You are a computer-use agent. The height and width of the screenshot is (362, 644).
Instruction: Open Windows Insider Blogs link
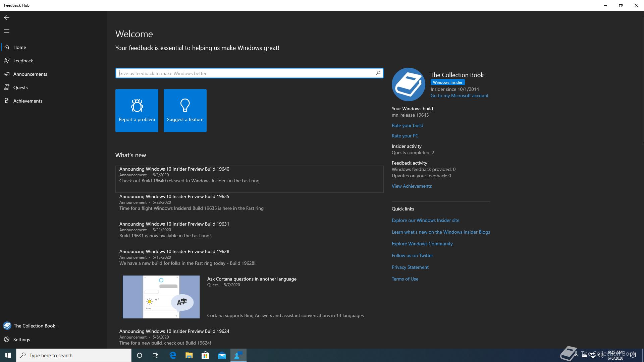coord(441,232)
